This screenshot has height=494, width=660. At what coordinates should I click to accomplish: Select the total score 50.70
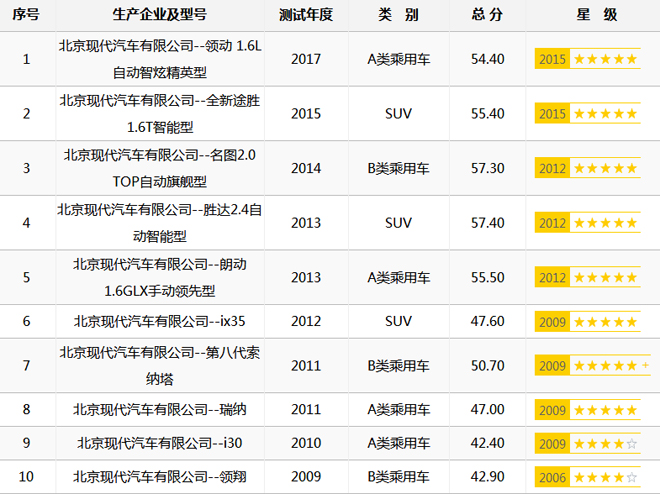[487, 366]
